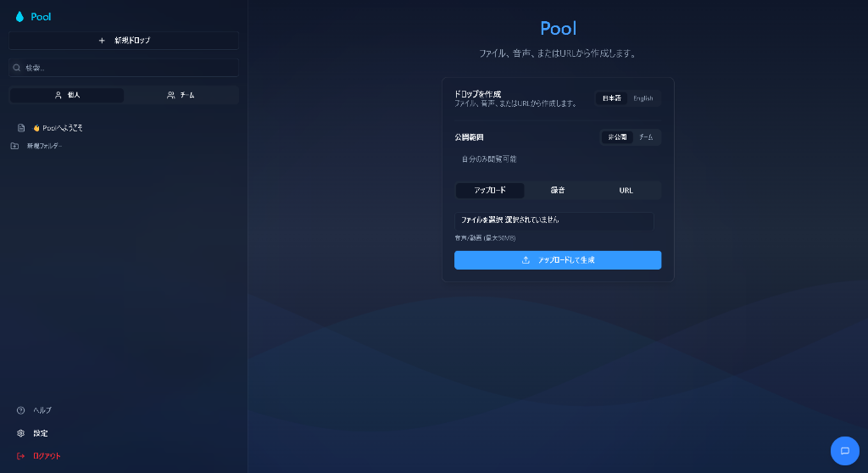Focus the 検索 search field
Screen dimensions: 868x473
coord(124,68)
